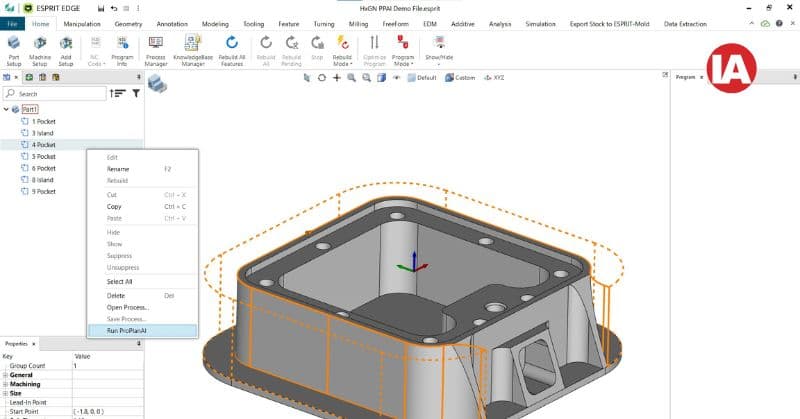
Task: Choose Delete in the context menu
Action: tap(142, 295)
